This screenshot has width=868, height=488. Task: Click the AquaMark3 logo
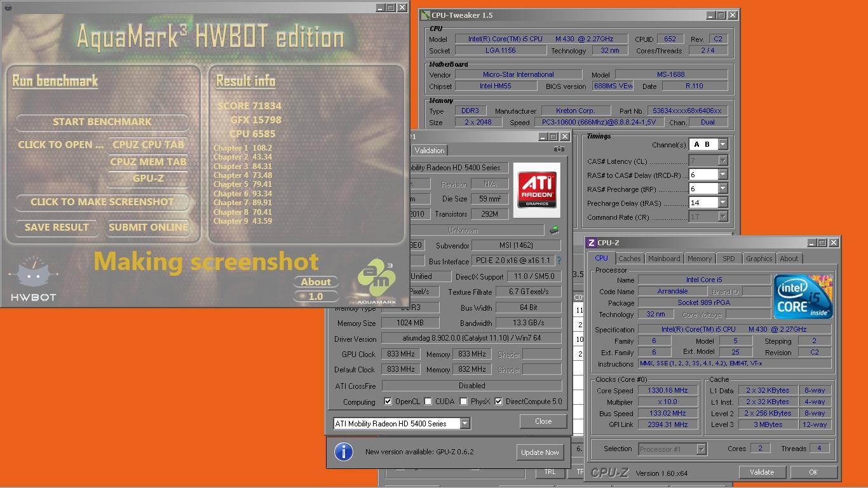click(376, 281)
